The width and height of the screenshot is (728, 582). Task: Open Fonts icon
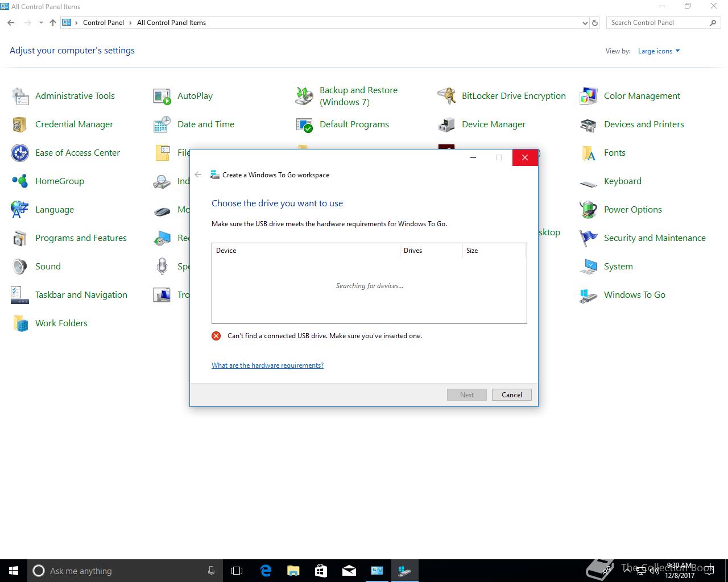coord(589,153)
